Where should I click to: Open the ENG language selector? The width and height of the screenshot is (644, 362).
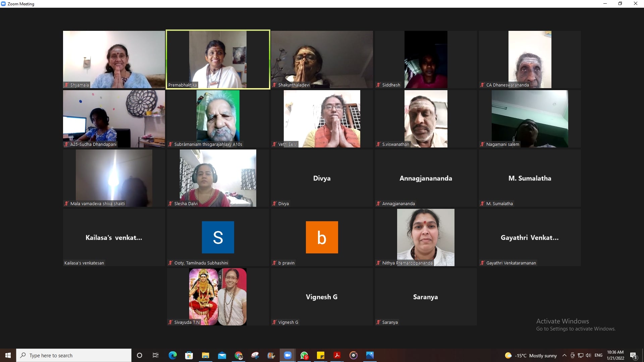(598, 355)
